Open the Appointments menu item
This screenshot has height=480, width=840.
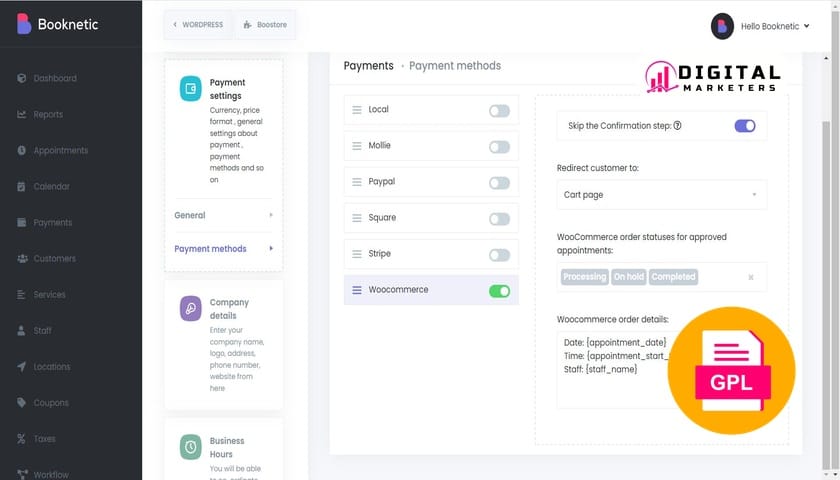click(60, 150)
